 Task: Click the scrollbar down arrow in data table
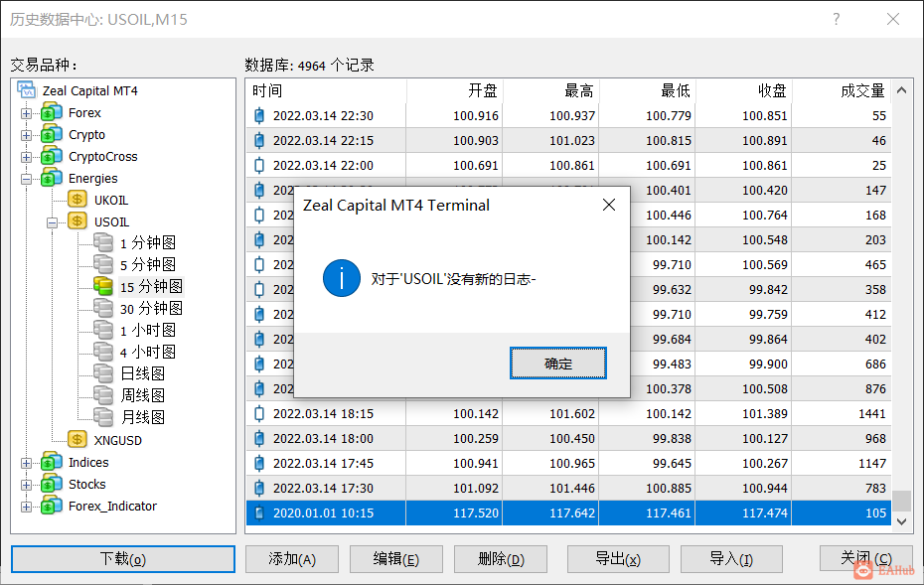coord(901,520)
